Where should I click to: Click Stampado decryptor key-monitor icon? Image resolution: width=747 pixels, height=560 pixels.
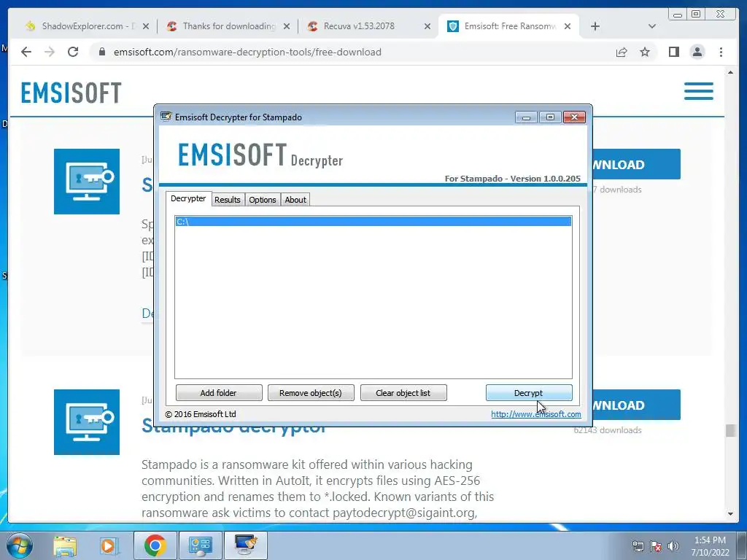pyautogui.click(x=87, y=422)
